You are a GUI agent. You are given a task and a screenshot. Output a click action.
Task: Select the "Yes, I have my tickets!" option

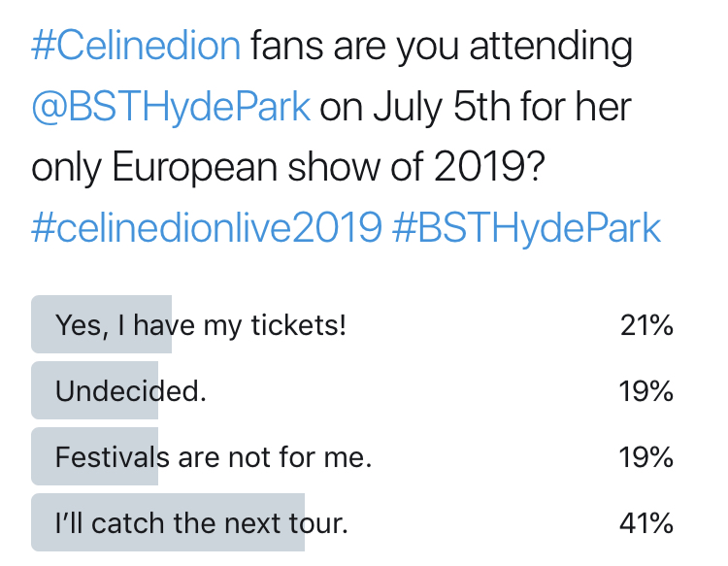[201, 325]
